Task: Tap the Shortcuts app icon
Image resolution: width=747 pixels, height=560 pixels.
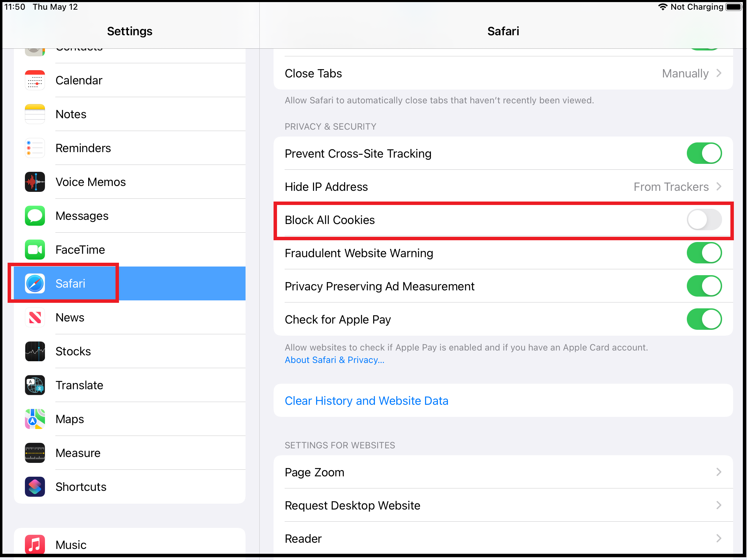Action: [x=35, y=487]
